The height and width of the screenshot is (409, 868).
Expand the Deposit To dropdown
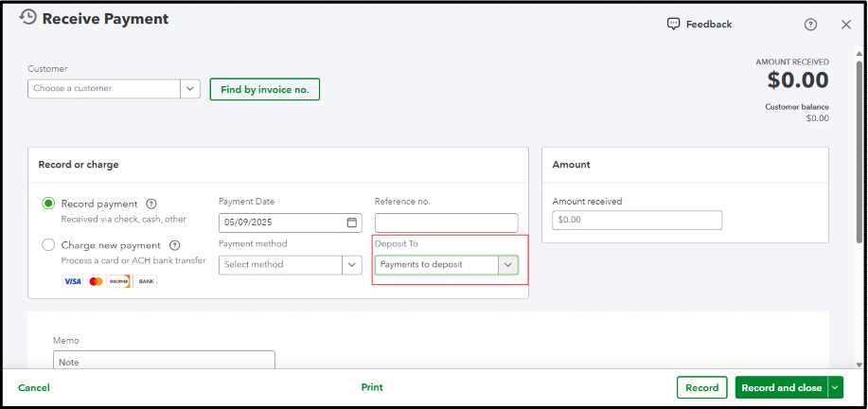tap(509, 264)
